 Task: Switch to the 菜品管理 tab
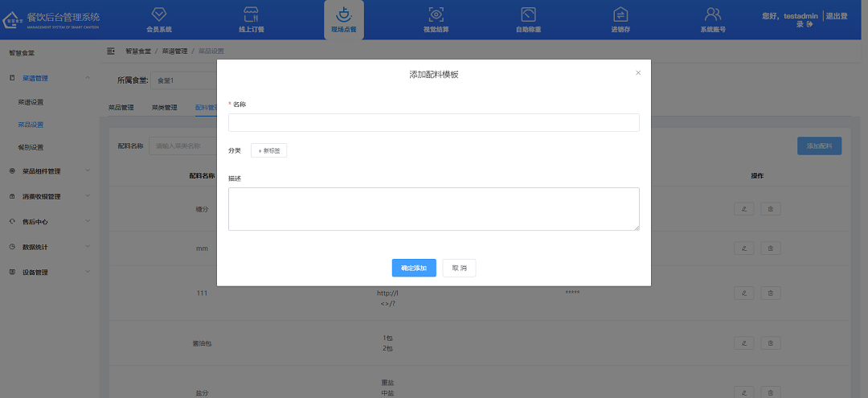pyautogui.click(x=121, y=107)
